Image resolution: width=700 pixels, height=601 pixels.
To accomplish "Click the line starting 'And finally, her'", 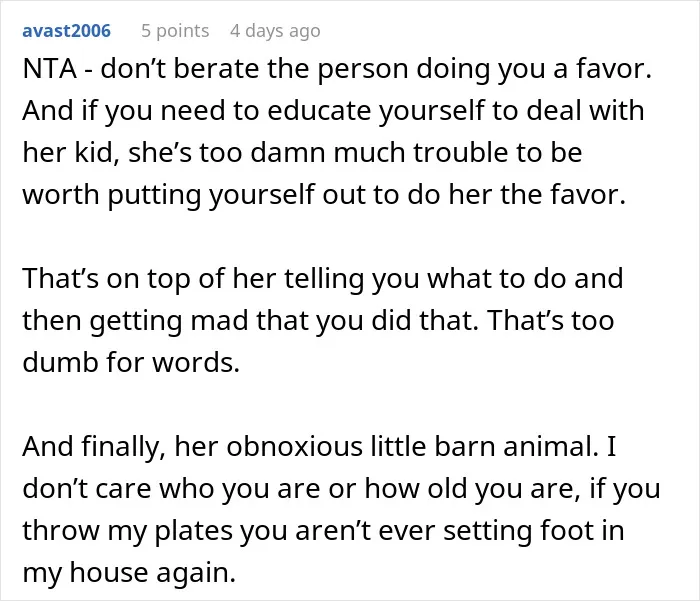I will (x=319, y=447).
